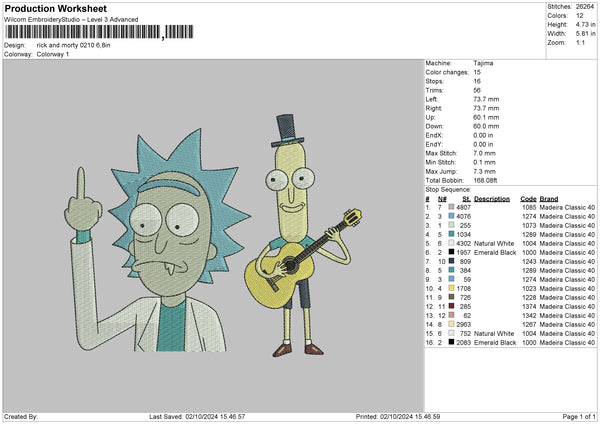Viewport: 600px width, 424px height.
Task: Click the Min Stitch value 0.1 mm
Action: click(x=484, y=162)
